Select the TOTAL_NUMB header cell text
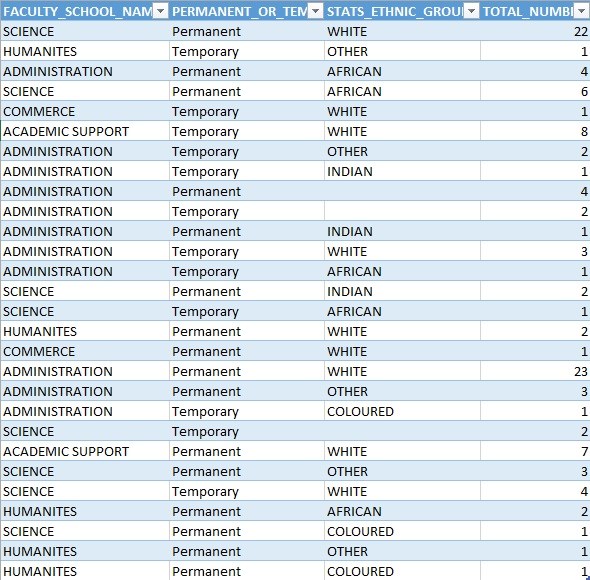The image size is (590, 580). pyautogui.click(x=528, y=12)
